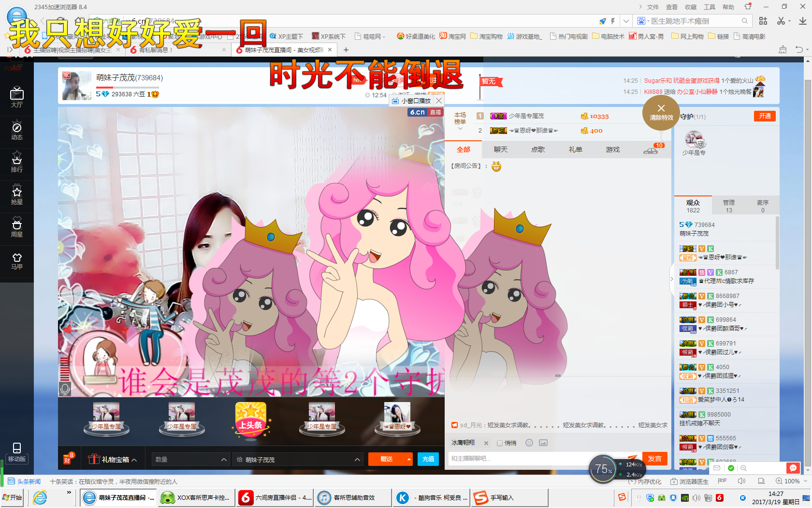Click the 抢星 star icon in sidebar
The image size is (812, 508).
[17, 195]
